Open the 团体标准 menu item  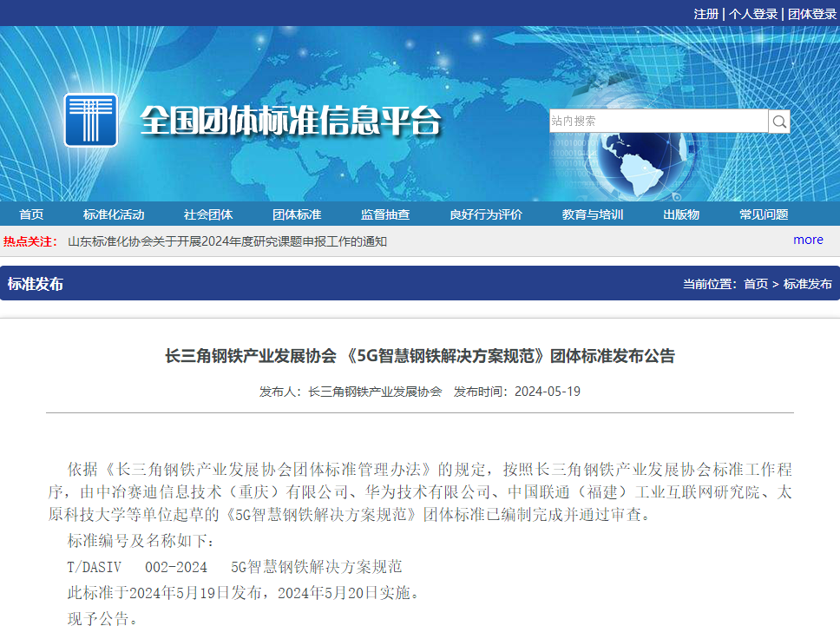[297, 214]
